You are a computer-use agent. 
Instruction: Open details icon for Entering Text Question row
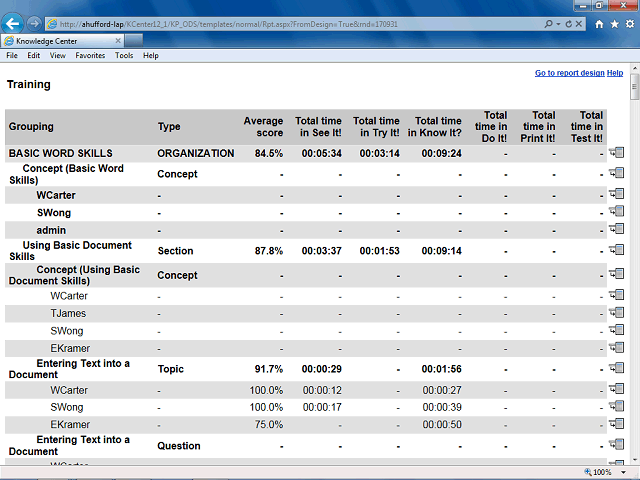pos(617,444)
